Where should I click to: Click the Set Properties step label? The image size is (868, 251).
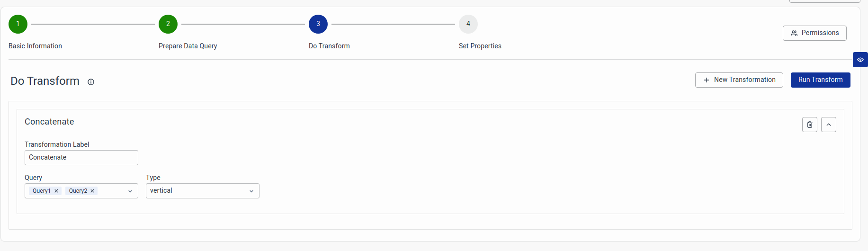click(480, 46)
